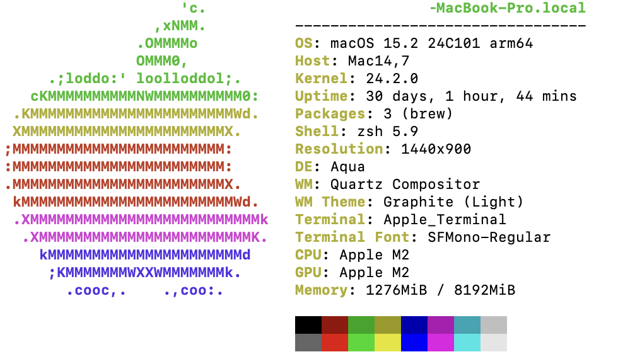Click the bright pure blue color block
This screenshot has width=618, height=364.
tap(414, 343)
